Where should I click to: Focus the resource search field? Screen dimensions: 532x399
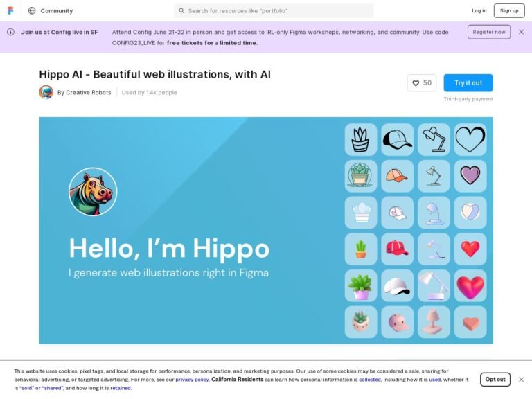pos(274,11)
